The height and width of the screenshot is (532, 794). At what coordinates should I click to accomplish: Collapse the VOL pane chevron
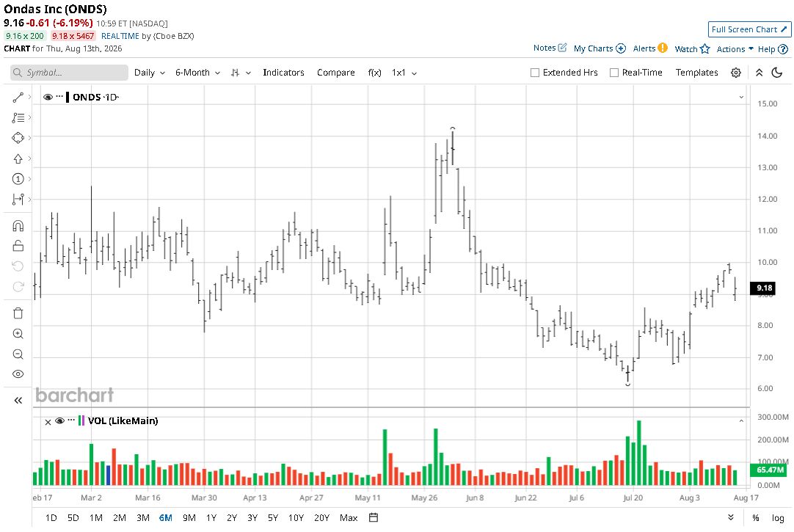tap(741, 420)
